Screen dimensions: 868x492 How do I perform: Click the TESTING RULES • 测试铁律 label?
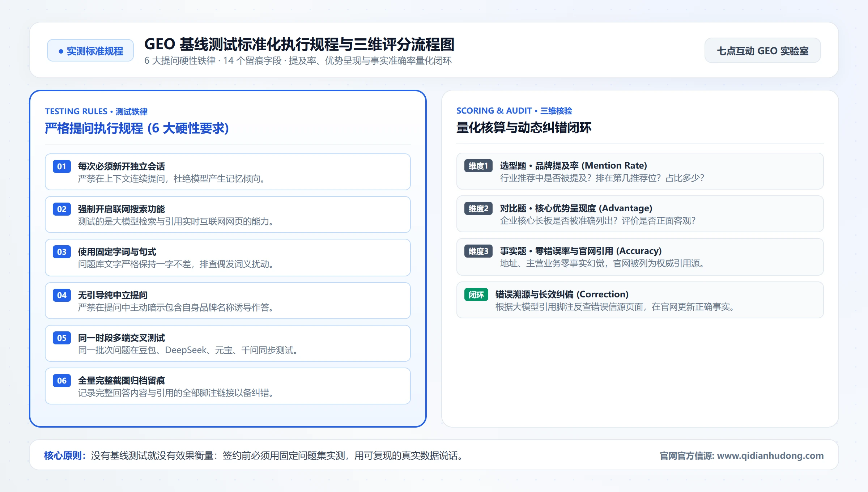[96, 111]
